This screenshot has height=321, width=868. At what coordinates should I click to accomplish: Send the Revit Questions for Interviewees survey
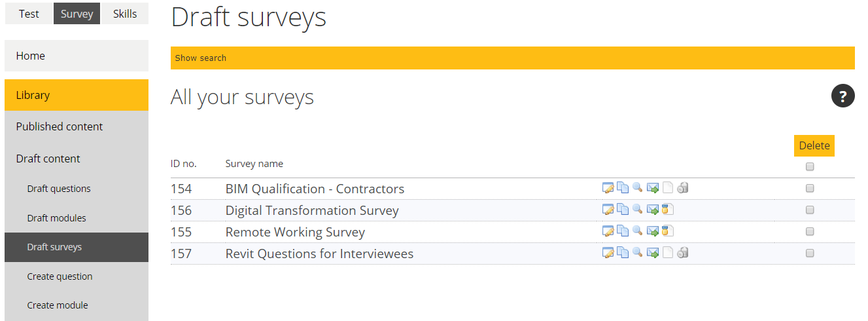pos(653,254)
